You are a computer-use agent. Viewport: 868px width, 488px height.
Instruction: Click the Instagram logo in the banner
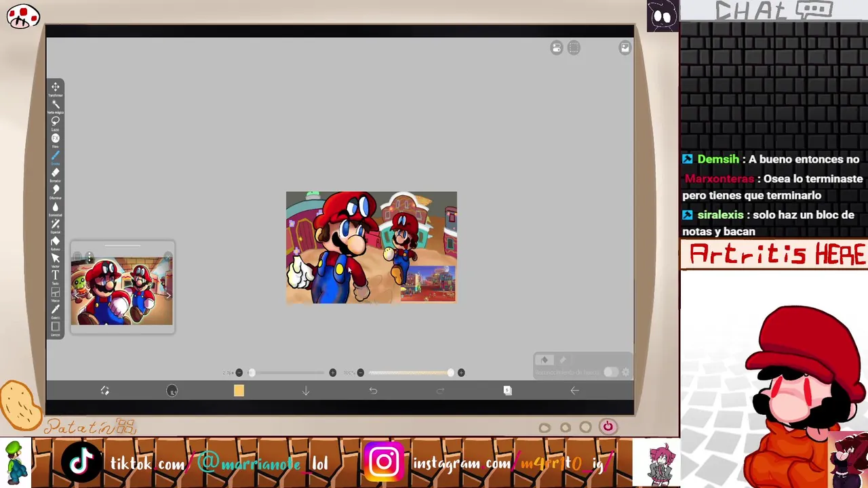[384, 462]
